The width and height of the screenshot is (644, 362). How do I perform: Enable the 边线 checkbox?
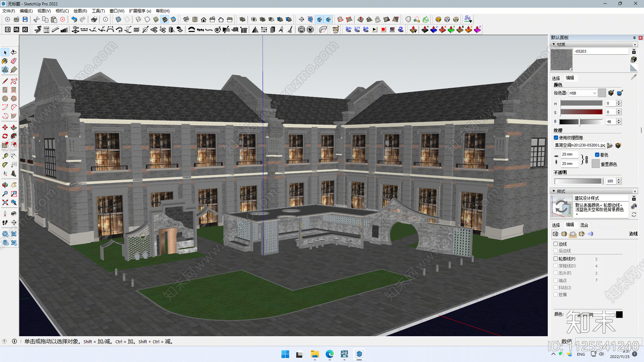point(556,244)
